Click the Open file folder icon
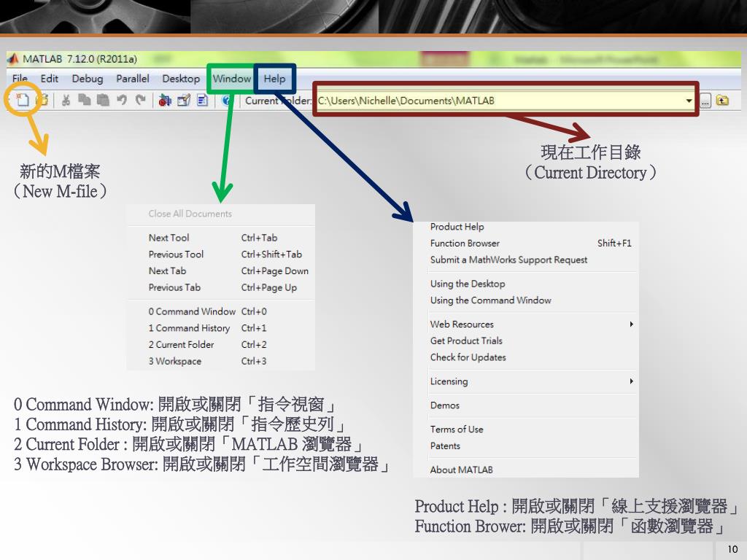747x560 pixels. coord(43,100)
